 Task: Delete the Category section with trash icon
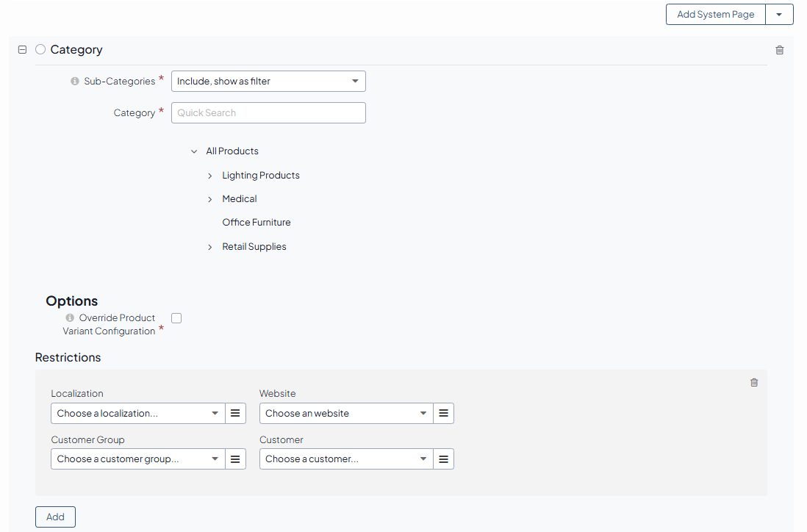pos(780,50)
